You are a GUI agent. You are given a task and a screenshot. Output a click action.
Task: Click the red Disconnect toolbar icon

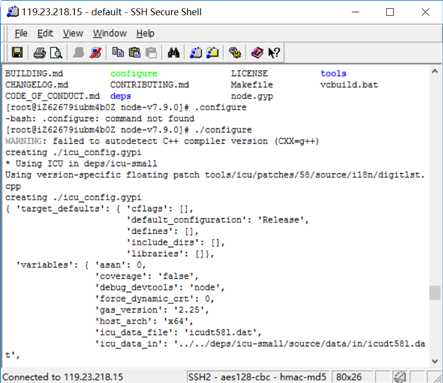point(95,53)
